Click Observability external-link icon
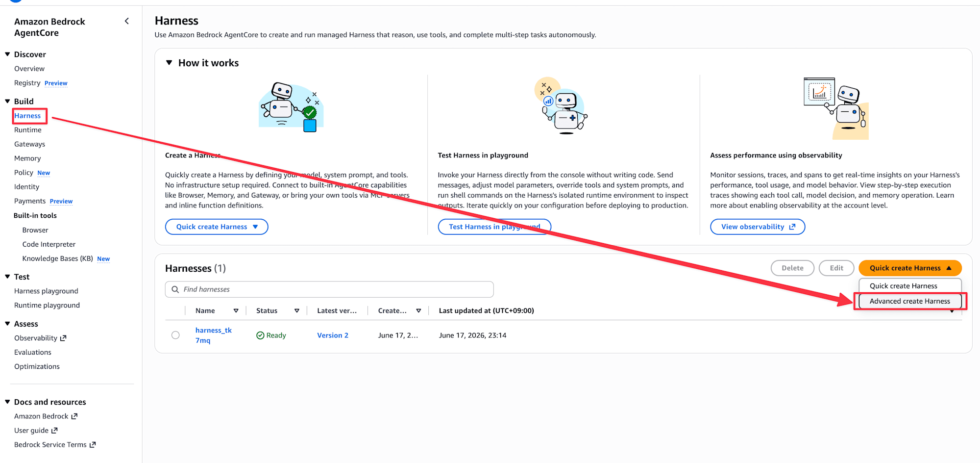 point(63,338)
